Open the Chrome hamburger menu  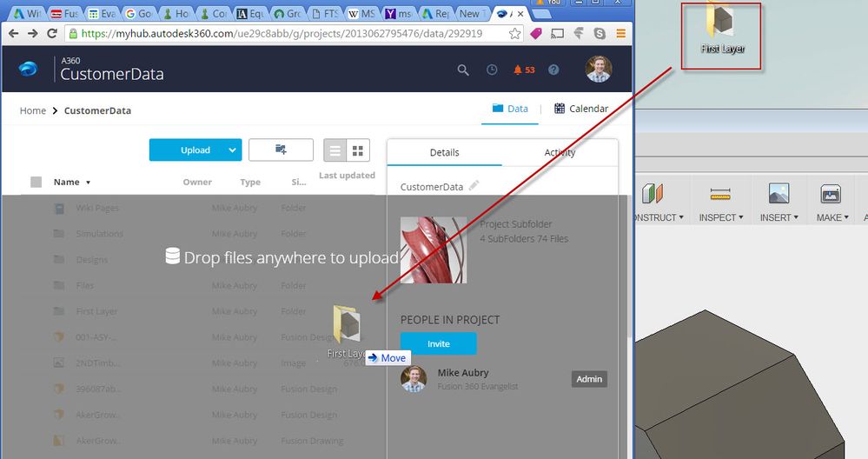621,34
